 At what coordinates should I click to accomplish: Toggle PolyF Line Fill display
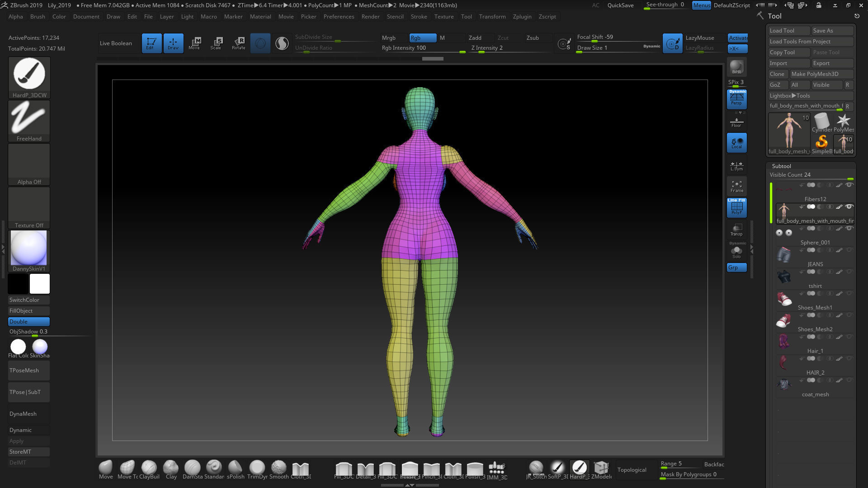pyautogui.click(x=736, y=207)
